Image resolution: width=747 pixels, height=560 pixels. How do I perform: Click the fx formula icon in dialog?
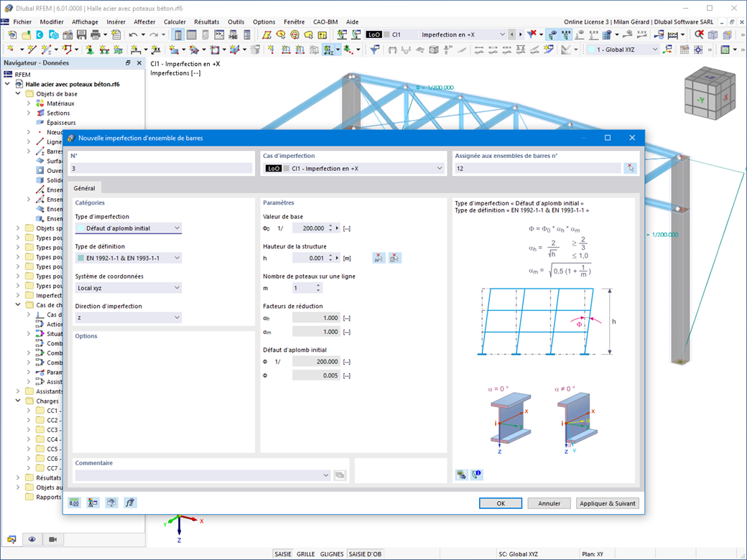[x=130, y=503]
